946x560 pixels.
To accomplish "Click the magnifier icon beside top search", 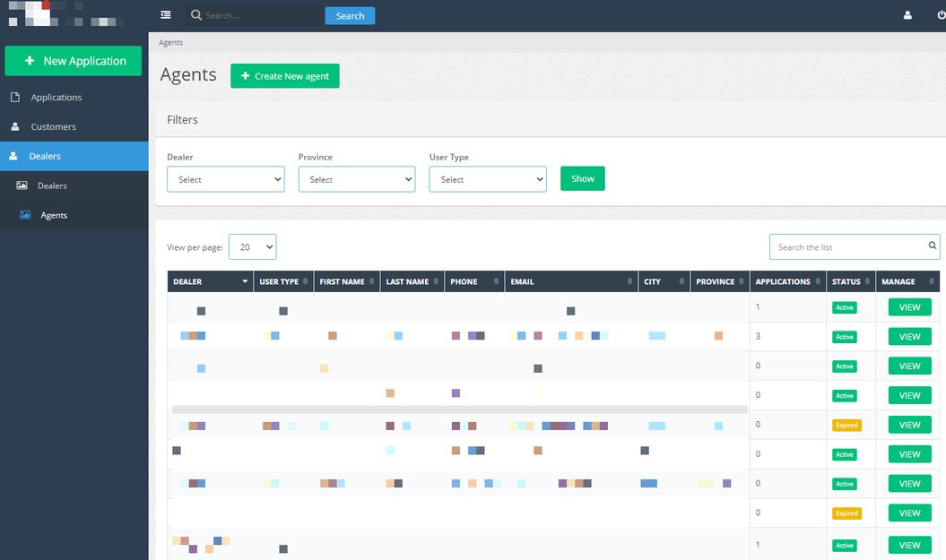I will (x=196, y=15).
